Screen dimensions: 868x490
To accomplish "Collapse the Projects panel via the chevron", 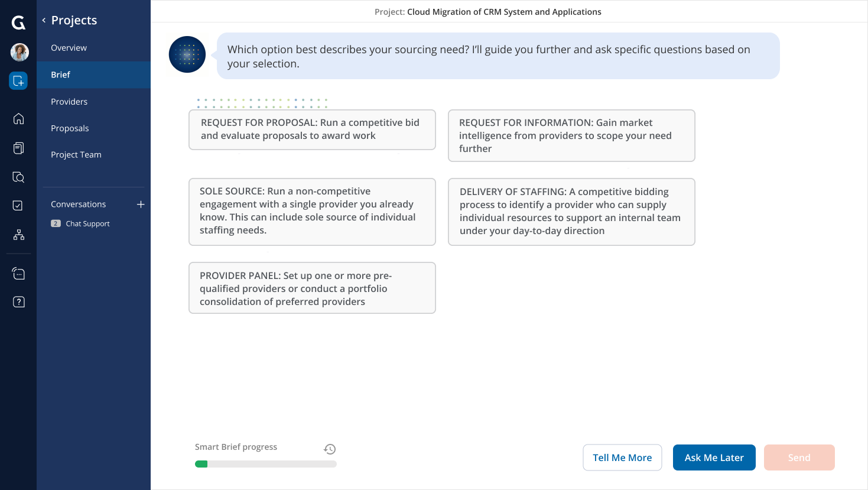I will pos(43,20).
